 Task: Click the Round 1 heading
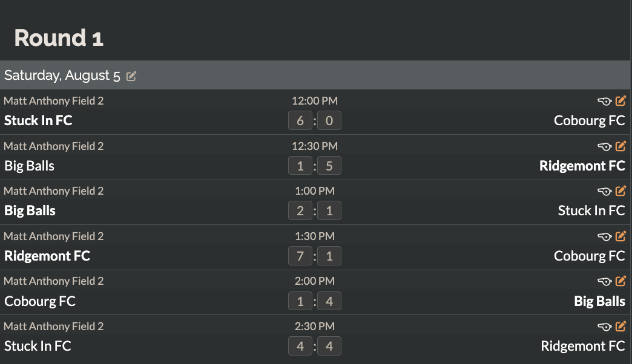point(59,38)
